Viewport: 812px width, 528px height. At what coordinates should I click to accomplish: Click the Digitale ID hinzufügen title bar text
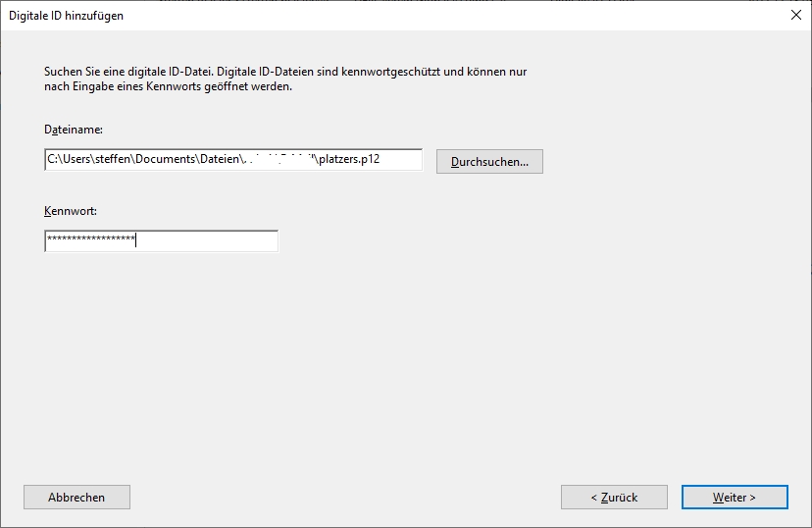pos(67,16)
